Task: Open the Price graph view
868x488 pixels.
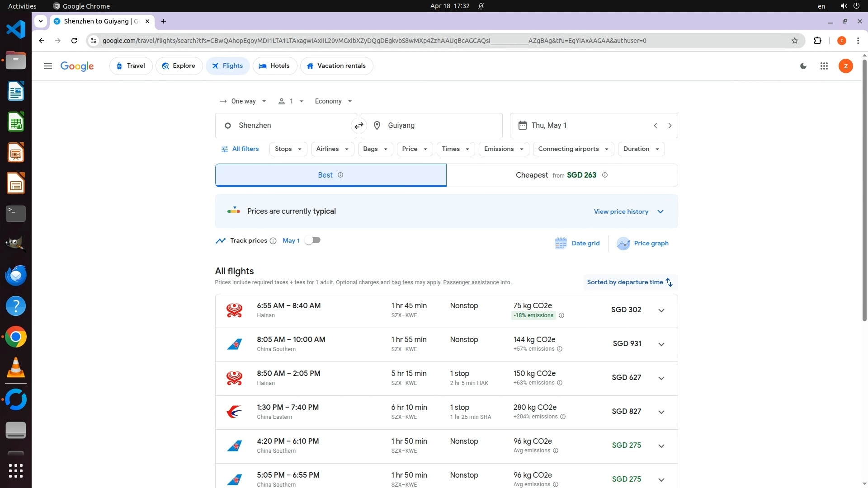Action: tap(642, 243)
